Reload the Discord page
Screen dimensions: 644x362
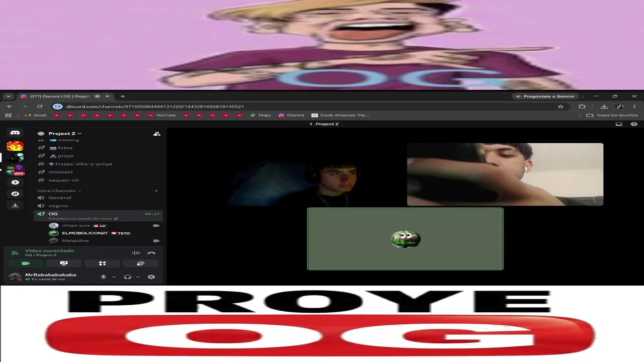coord(40,107)
